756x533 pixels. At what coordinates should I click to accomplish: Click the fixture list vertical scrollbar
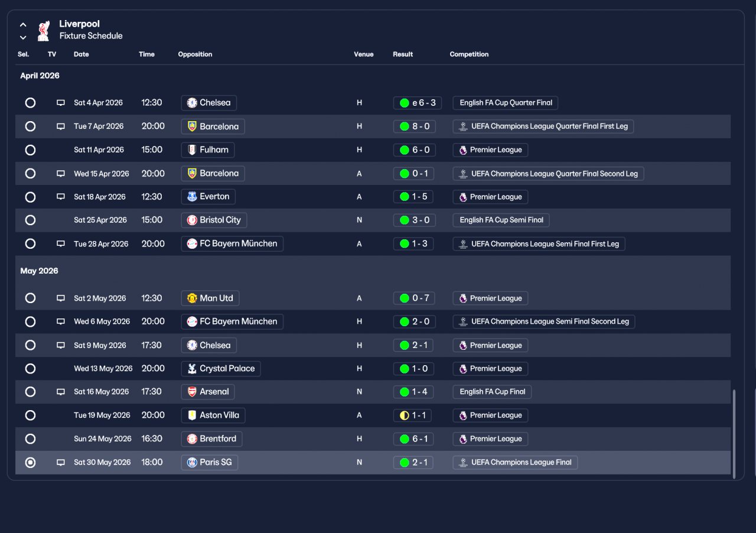pyautogui.click(x=734, y=434)
